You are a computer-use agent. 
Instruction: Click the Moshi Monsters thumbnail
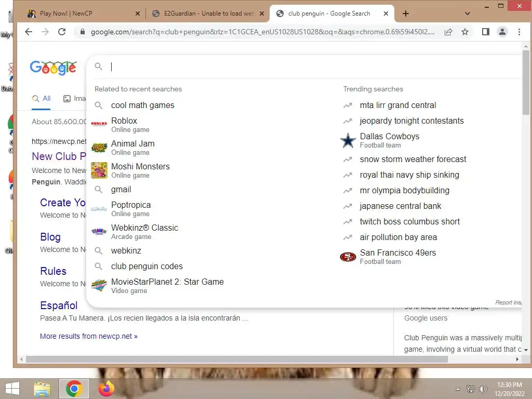pyautogui.click(x=99, y=170)
